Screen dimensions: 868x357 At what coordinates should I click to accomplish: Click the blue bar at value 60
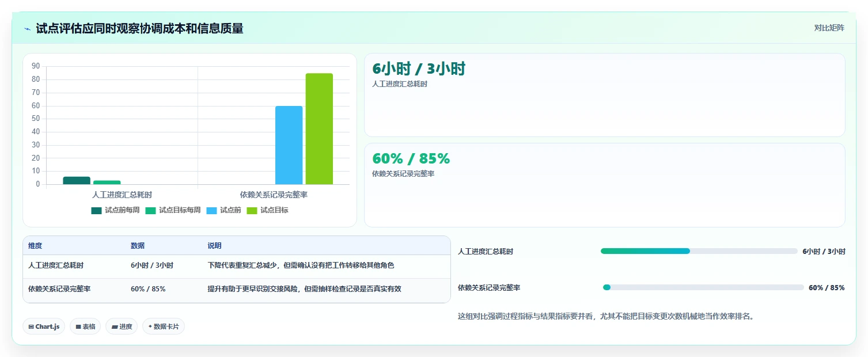coord(289,145)
